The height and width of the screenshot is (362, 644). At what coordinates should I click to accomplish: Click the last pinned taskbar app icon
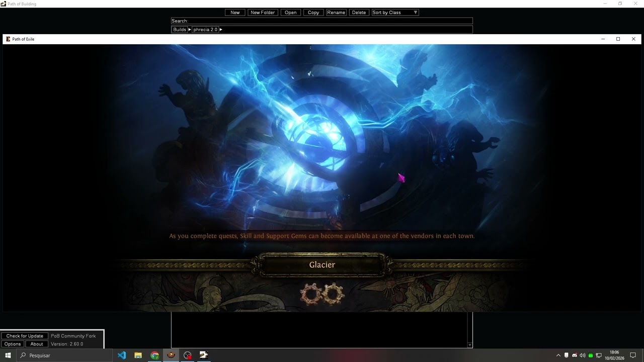(204, 355)
